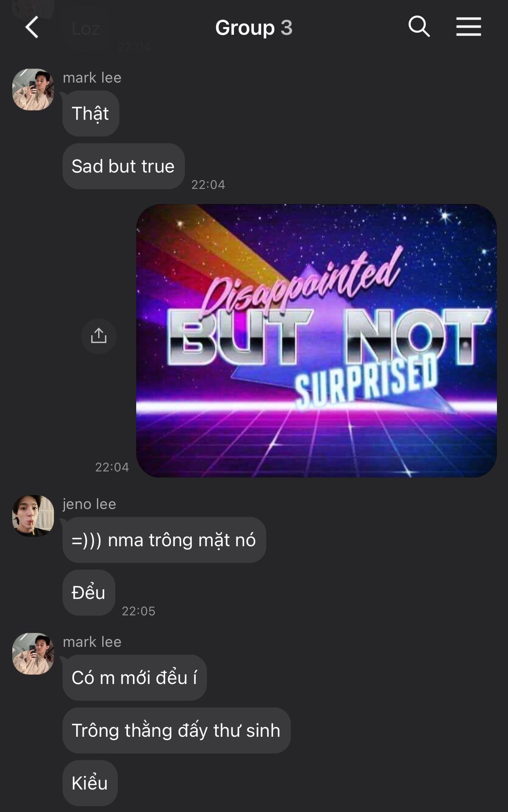508x812 pixels.
Task: Tap the 'jeno lee' sender name
Action: pyautogui.click(x=89, y=504)
